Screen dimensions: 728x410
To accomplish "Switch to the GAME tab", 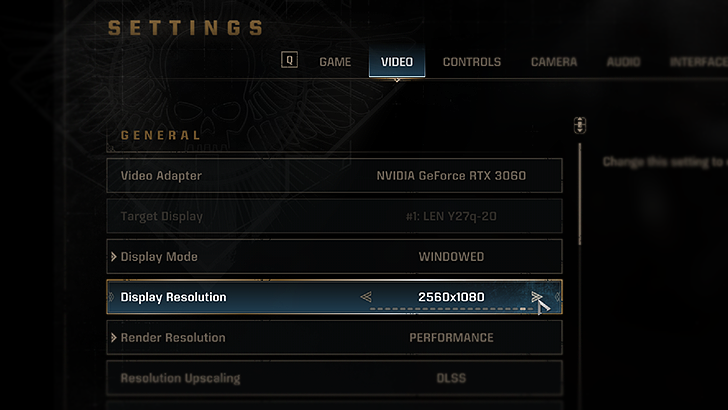I will 335,62.
